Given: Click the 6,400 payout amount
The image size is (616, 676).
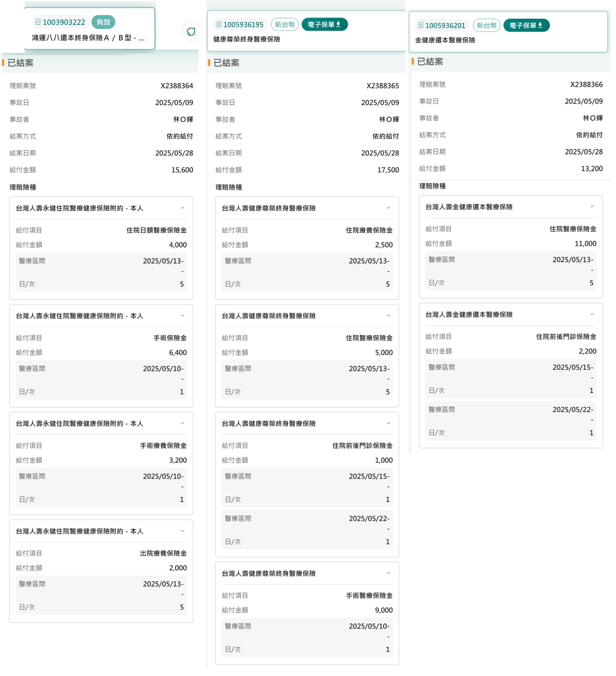Looking at the screenshot, I should click(178, 353).
